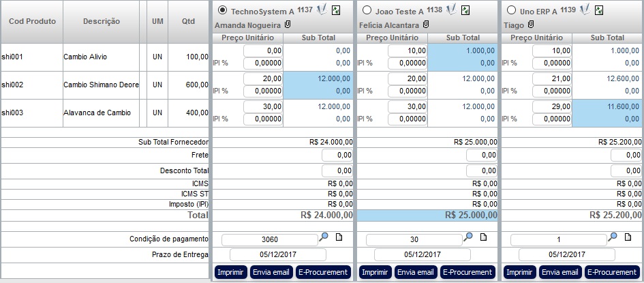Open the attachment clip next to Amanda Nogueira

287,25
